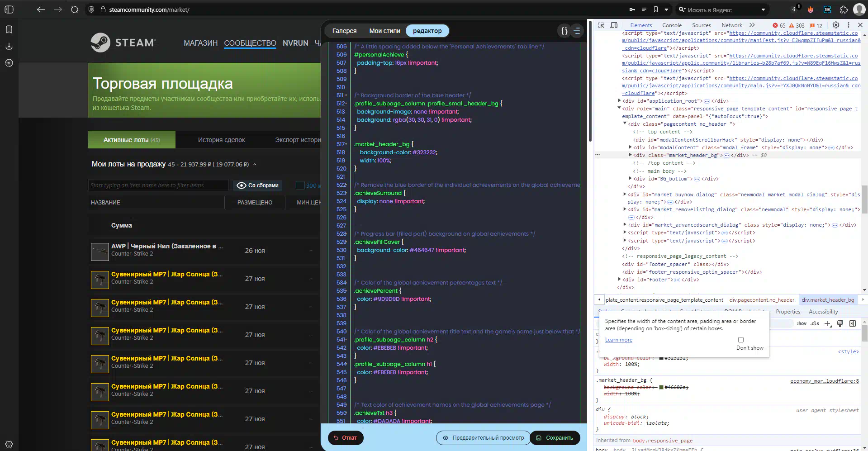Toggle the computed styles sidebar icon
868x451 pixels.
853,323
